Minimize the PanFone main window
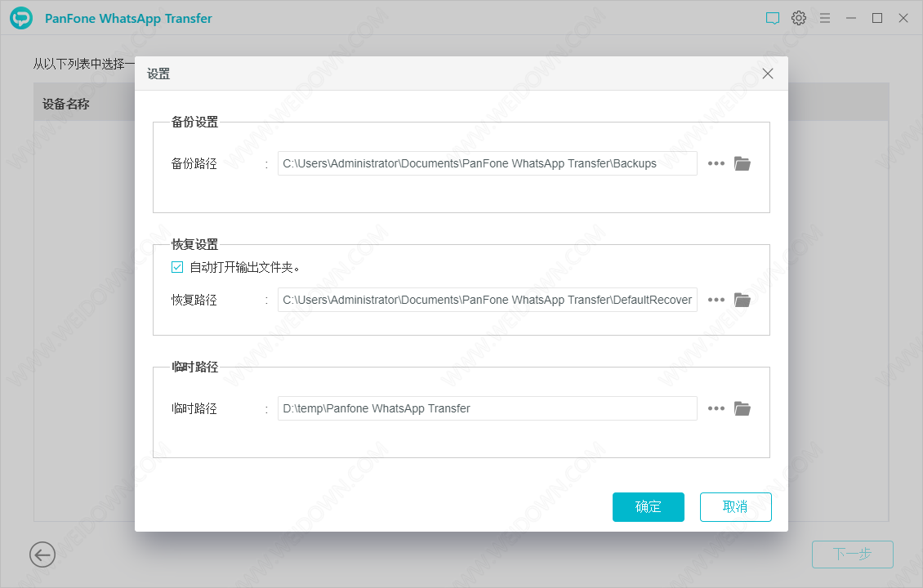This screenshot has width=923, height=588. click(851, 18)
